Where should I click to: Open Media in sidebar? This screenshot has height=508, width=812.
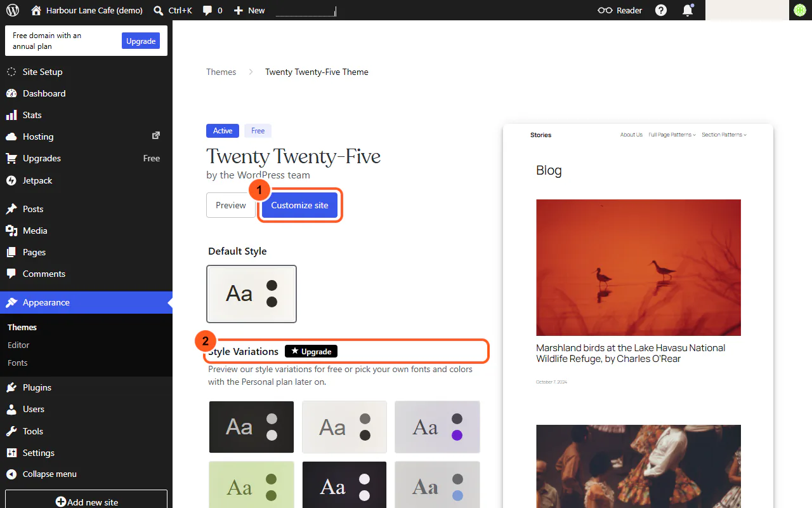coord(86,231)
